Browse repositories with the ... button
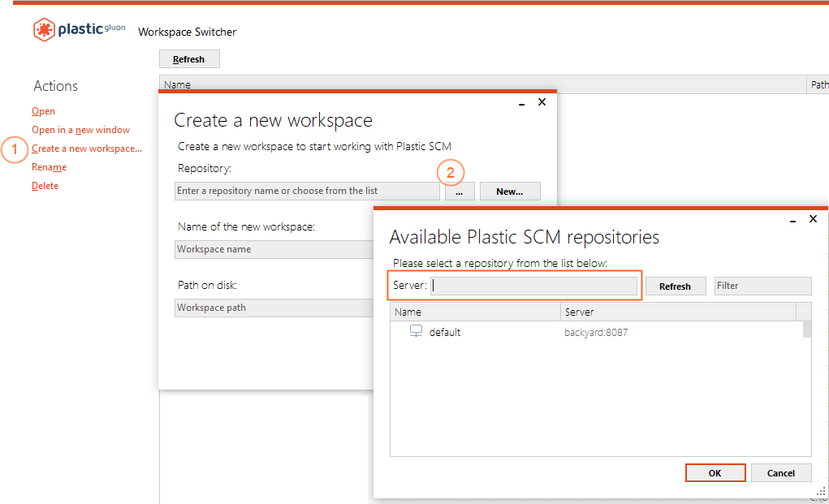Viewport: 829px width, 504px height. click(460, 192)
